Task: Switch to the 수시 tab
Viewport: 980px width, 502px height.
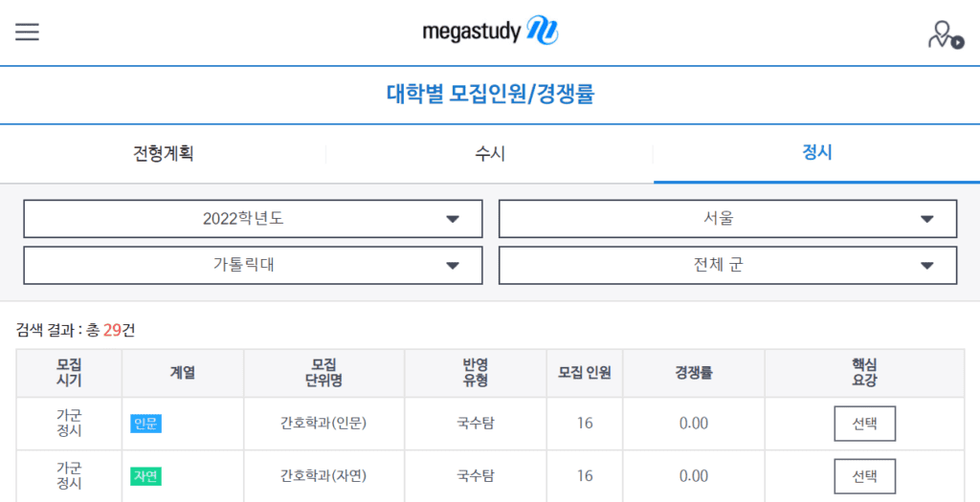Action: [x=490, y=154]
